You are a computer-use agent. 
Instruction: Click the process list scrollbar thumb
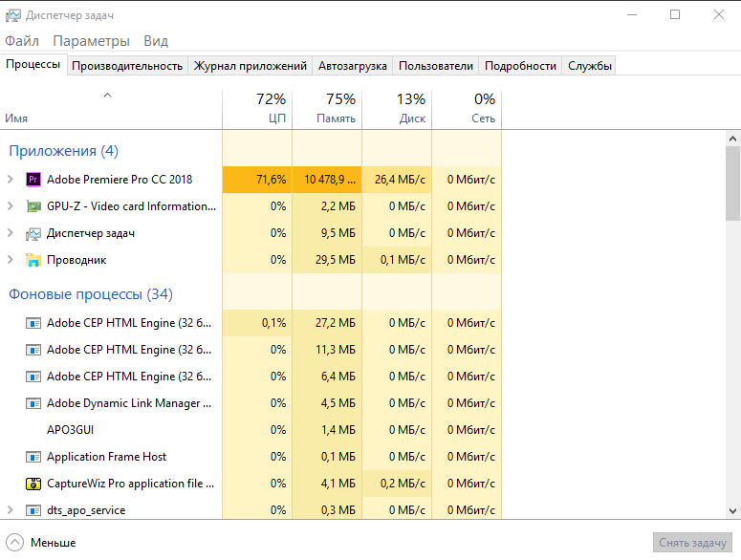(x=732, y=183)
